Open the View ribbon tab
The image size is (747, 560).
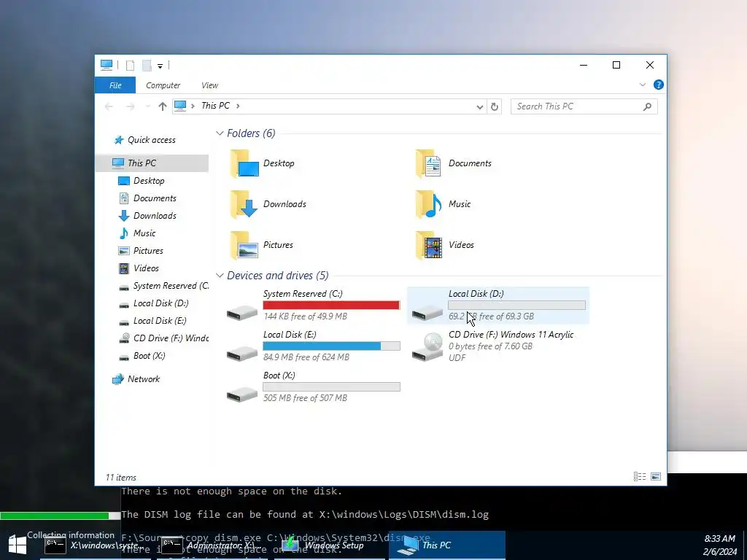pyautogui.click(x=209, y=85)
